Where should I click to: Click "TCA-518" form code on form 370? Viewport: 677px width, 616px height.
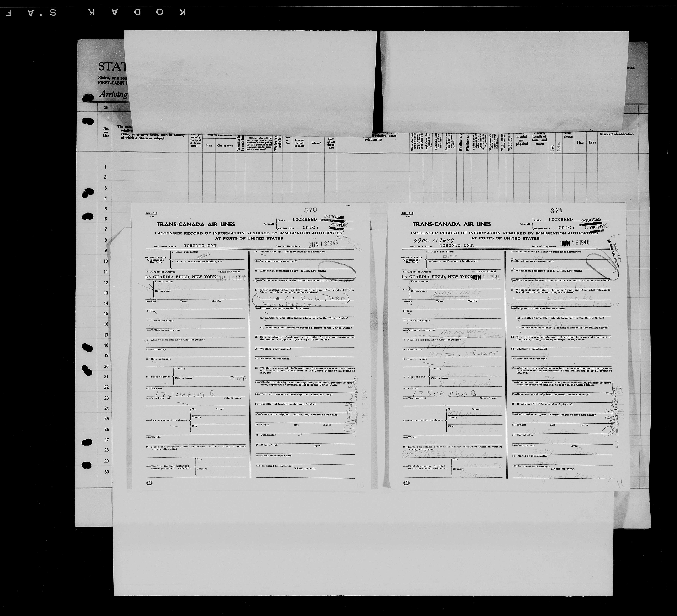coord(151,213)
